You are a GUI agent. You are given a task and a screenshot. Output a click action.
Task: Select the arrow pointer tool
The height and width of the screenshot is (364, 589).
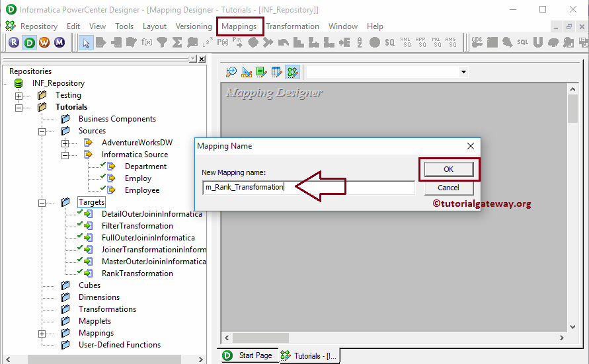pos(86,43)
